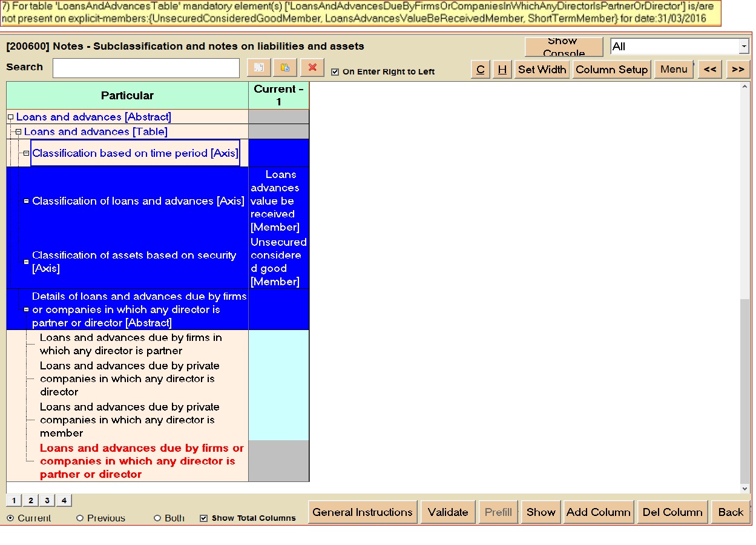Viewport: 756px width, 545px height.
Task: Click into the Search text field
Action: [x=146, y=68]
